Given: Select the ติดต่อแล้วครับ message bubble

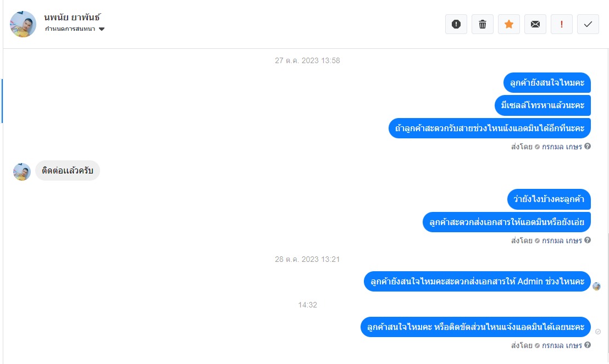Looking at the screenshot, I should click(68, 171).
